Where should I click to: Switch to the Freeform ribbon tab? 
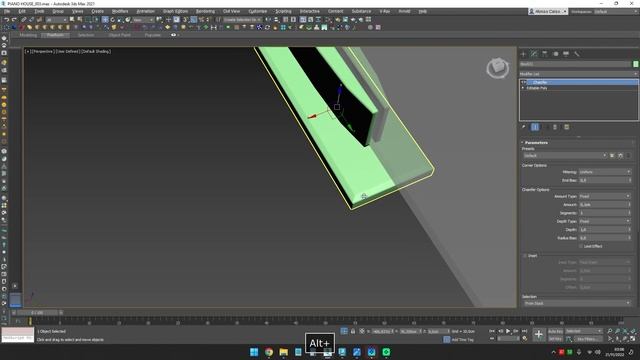56,35
